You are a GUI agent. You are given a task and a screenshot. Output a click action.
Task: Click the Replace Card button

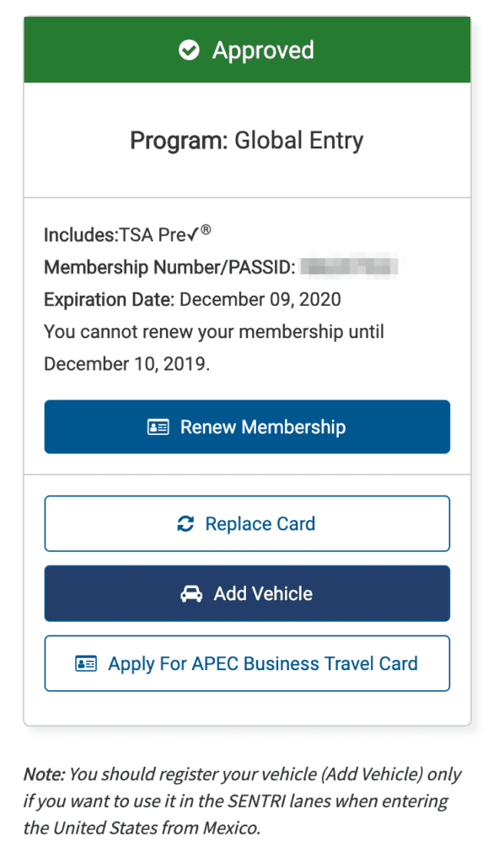point(246,523)
